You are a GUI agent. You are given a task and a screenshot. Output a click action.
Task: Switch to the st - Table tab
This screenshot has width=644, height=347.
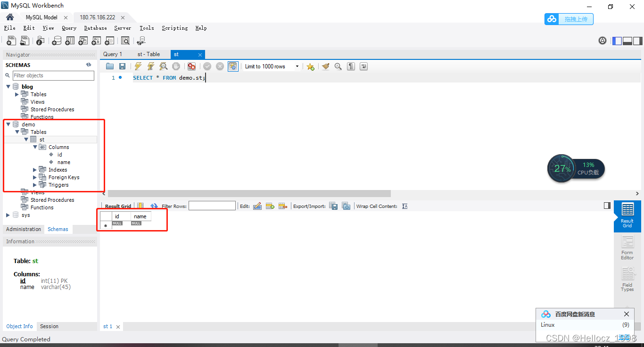coord(149,54)
